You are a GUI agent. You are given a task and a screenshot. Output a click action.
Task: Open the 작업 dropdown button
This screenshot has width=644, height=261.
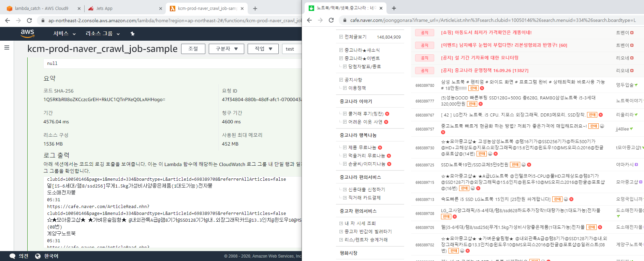[263, 49]
